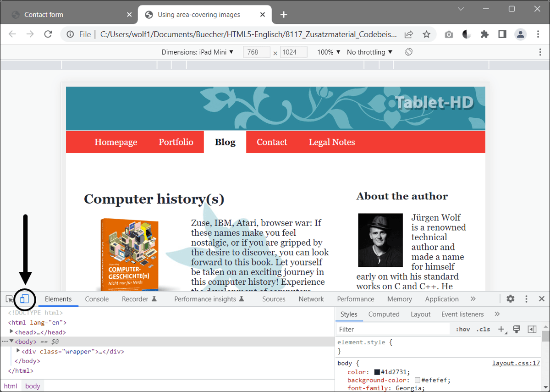This screenshot has height=392, width=550.
Task: Open the No throttling dropdown
Action: pyautogui.click(x=369, y=52)
